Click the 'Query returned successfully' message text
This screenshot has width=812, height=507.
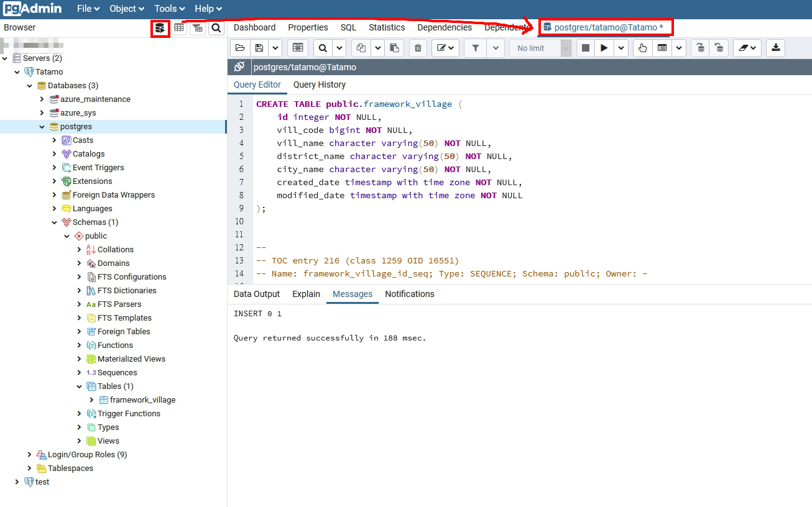click(x=330, y=339)
